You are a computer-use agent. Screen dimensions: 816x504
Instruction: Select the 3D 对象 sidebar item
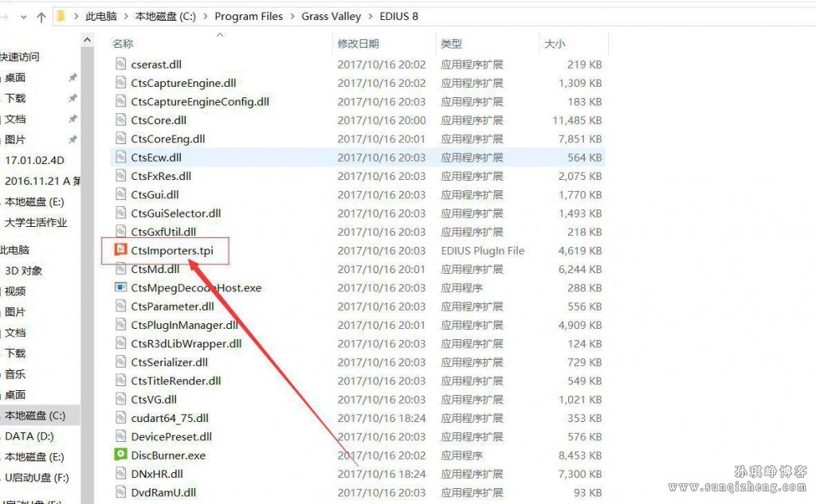(24, 271)
